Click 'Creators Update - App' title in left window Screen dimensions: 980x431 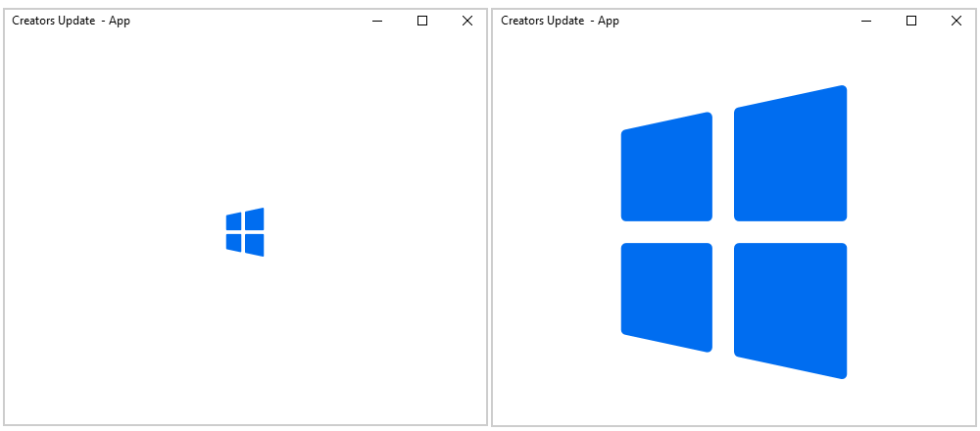72,21
